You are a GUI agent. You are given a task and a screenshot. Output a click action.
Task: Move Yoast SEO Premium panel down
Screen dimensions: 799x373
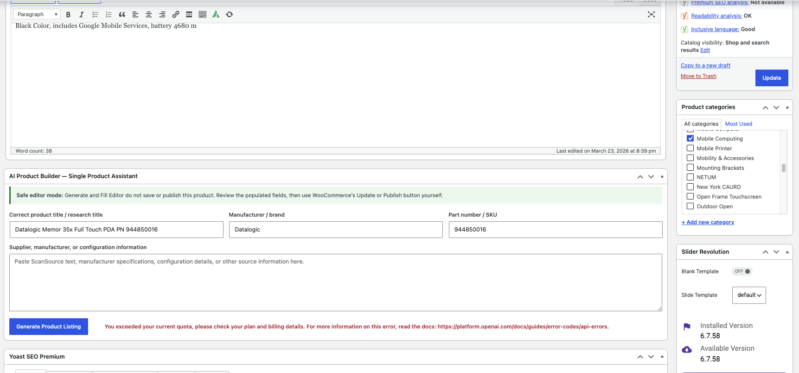[651, 356]
